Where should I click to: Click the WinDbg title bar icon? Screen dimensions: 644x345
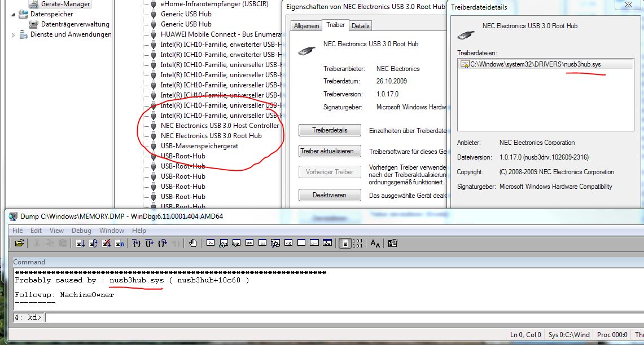[13, 216]
